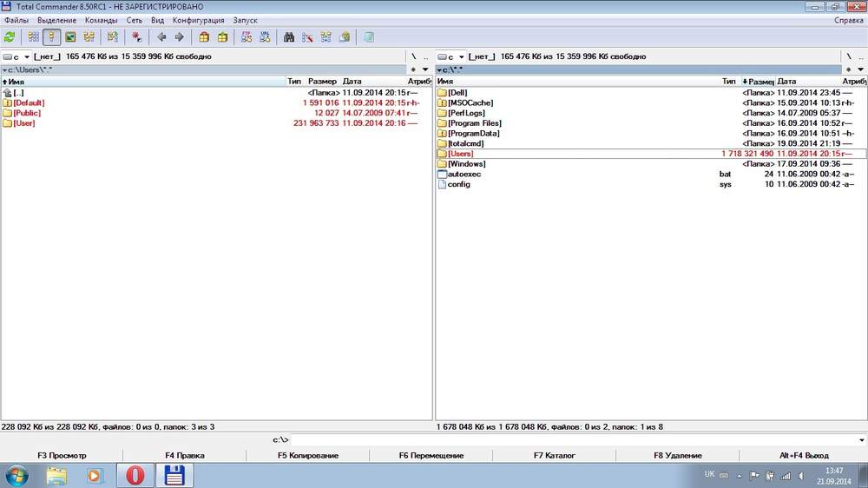Enable Thumbnails view in toolbar
The height and width of the screenshot is (488, 868).
point(70,37)
